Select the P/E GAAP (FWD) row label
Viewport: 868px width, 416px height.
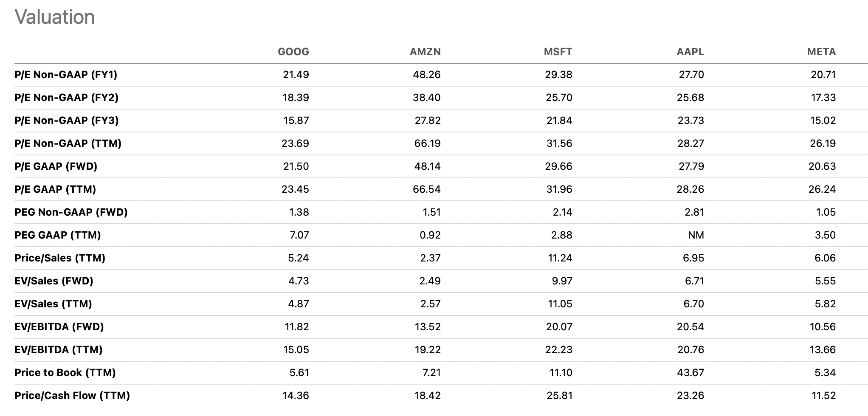56,166
